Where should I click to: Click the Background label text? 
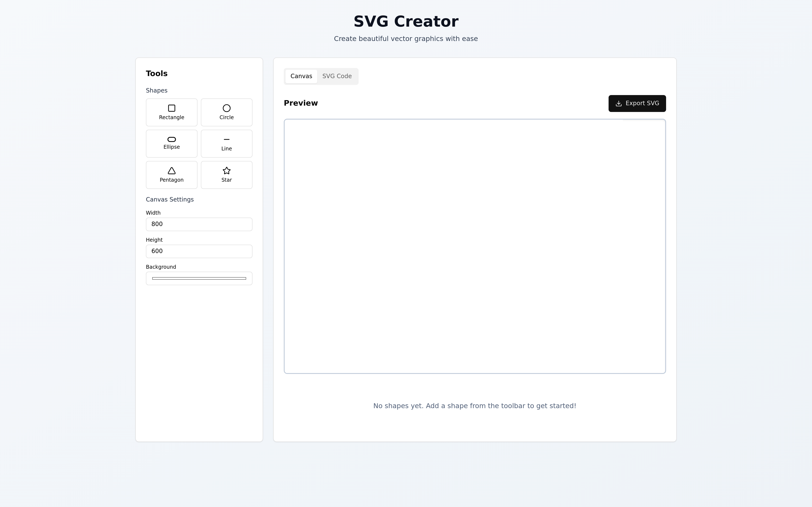(x=161, y=267)
